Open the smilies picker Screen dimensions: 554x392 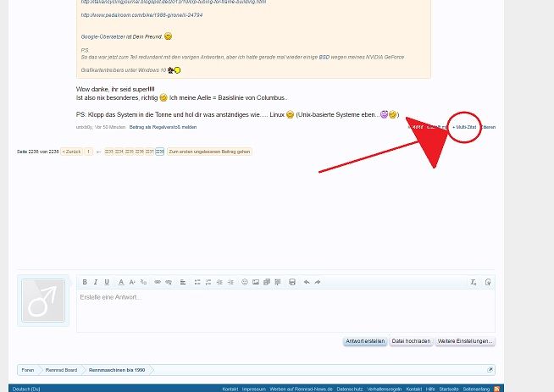click(245, 282)
